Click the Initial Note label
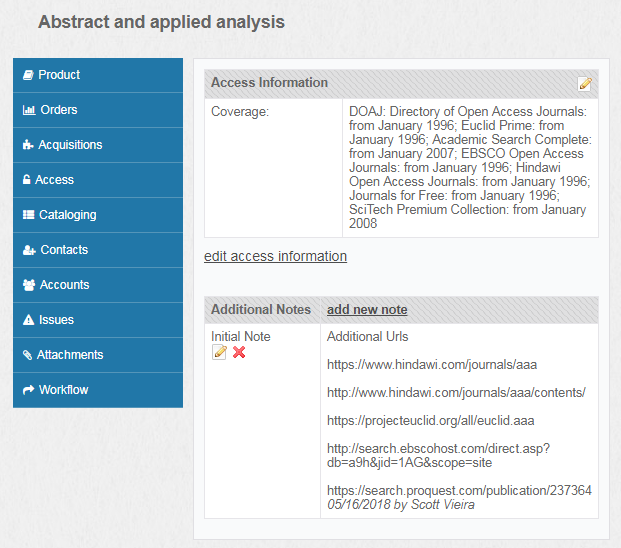Screen dimensions: 621x548 click(241, 337)
